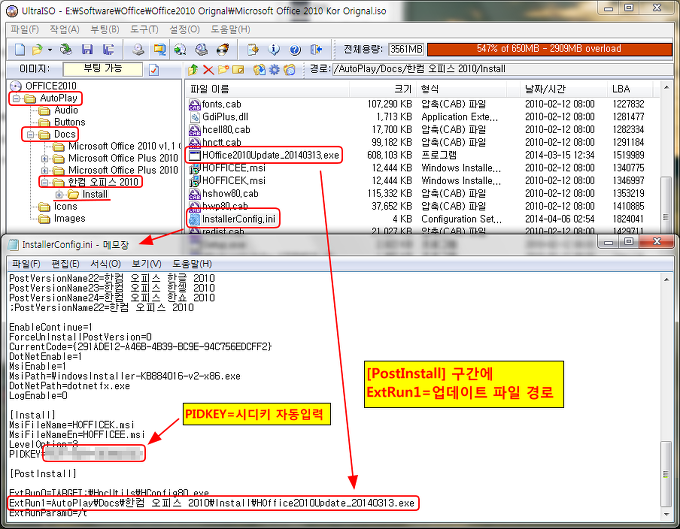The height and width of the screenshot is (529, 680).
Task: Select hshow80.cab in the file list
Action: (x=230, y=193)
